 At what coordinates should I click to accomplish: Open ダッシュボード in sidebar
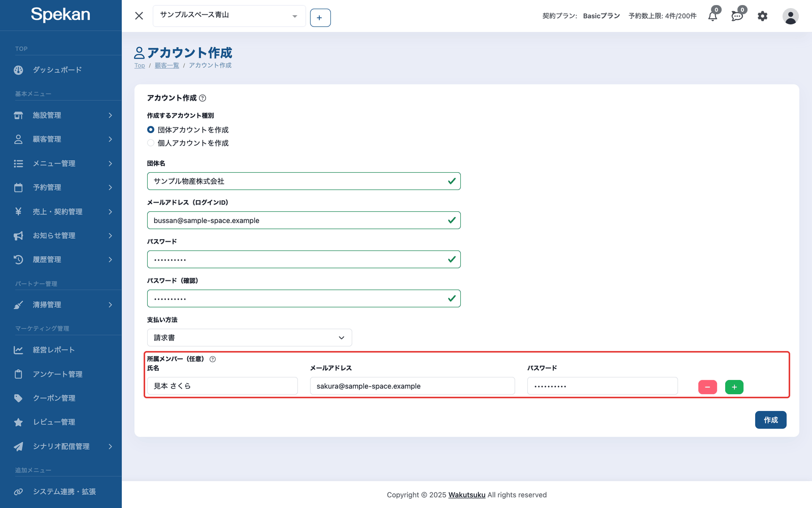point(61,70)
